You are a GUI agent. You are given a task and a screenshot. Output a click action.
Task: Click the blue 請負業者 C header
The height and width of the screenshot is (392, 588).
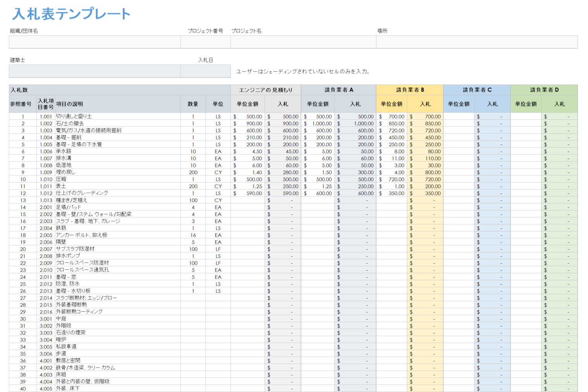477,90
